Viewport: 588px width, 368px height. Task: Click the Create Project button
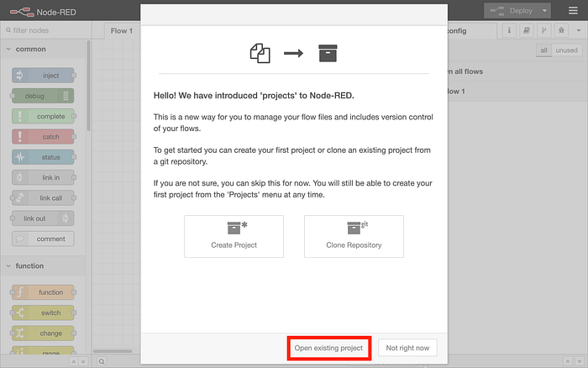[x=234, y=236]
